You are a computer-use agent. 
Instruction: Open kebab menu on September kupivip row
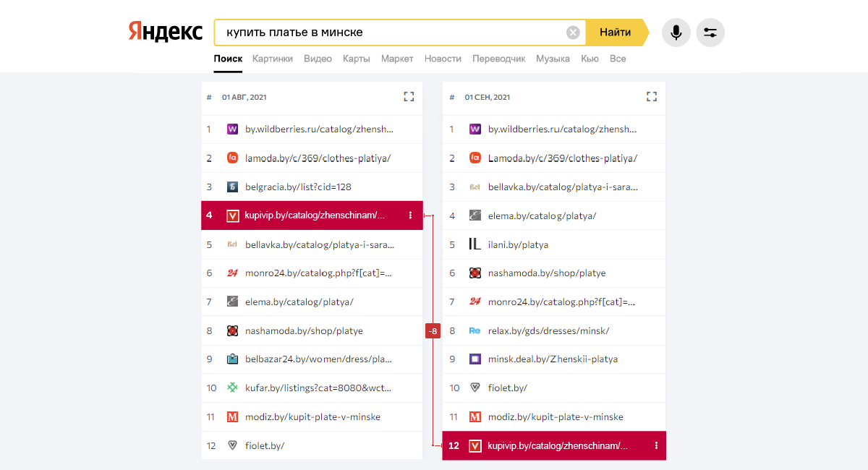click(656, 445)
